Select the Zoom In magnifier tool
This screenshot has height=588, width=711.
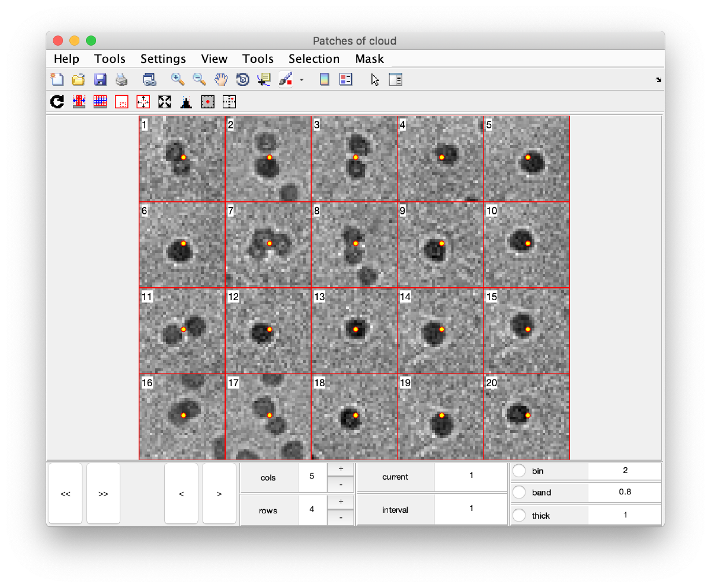click(x=177, y=79)
